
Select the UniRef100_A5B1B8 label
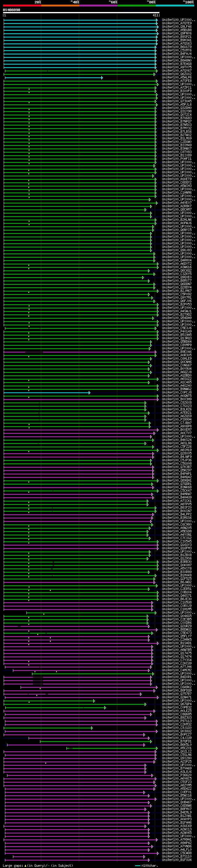(x=177, y=30)
